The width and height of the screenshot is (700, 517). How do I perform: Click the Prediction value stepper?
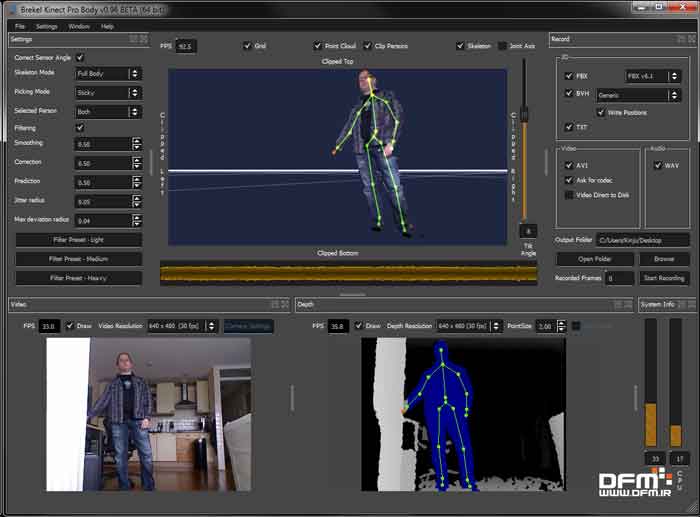pos(137,182)
